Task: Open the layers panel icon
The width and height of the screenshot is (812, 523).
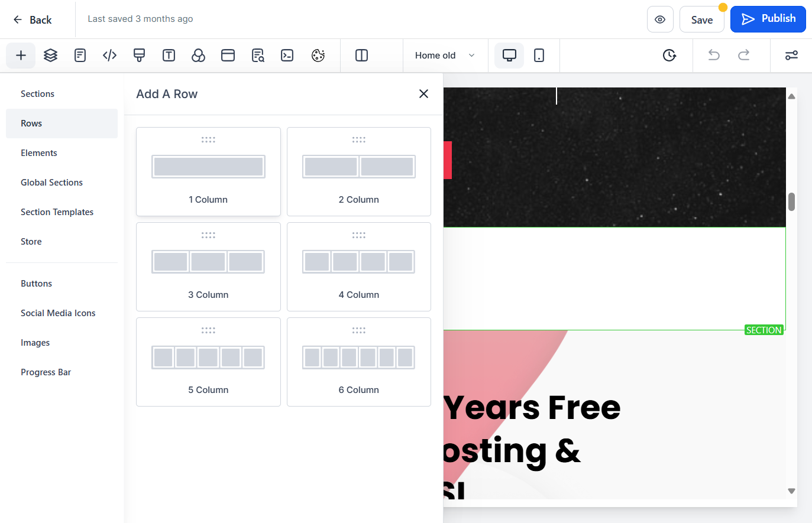Action: pyautogui.click(x=50, y=56)
